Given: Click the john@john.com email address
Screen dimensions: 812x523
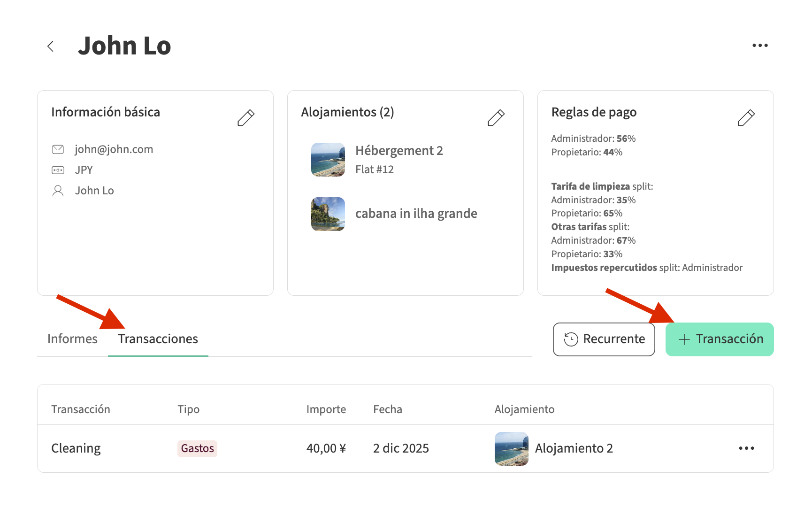Looking at the screenshot, I should coord(114,149).
